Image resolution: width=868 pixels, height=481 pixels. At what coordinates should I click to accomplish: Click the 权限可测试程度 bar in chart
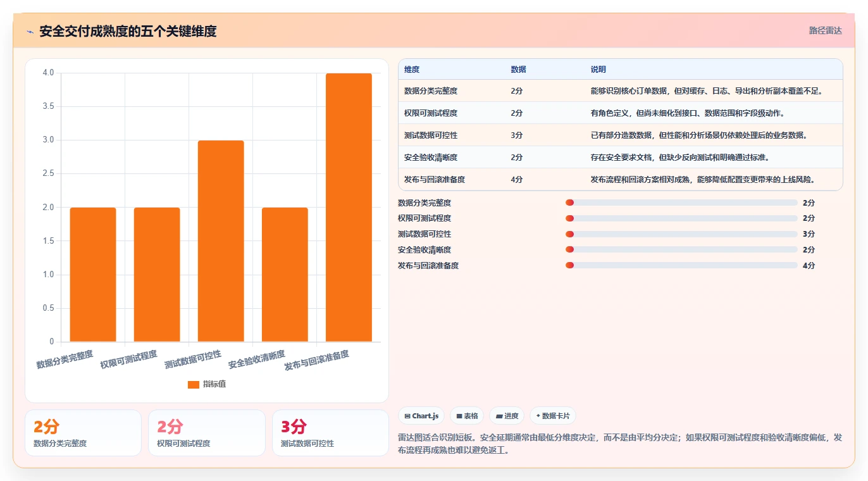[157, 275]
